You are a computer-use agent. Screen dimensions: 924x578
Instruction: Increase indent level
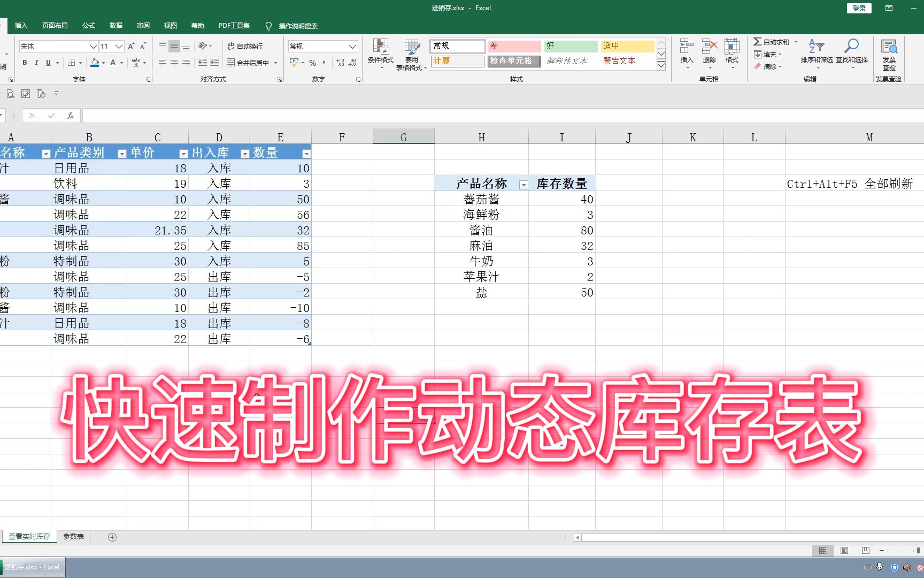click(214, 63)
